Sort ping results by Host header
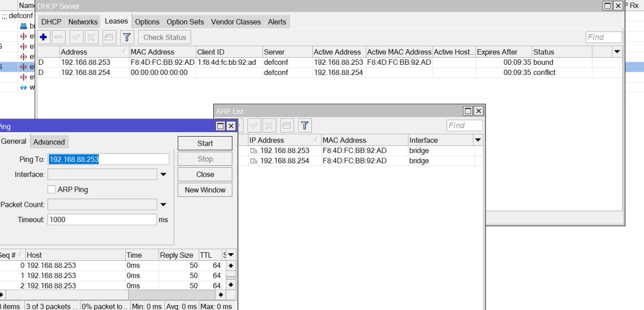644x310 pixels. coord(75,255)
